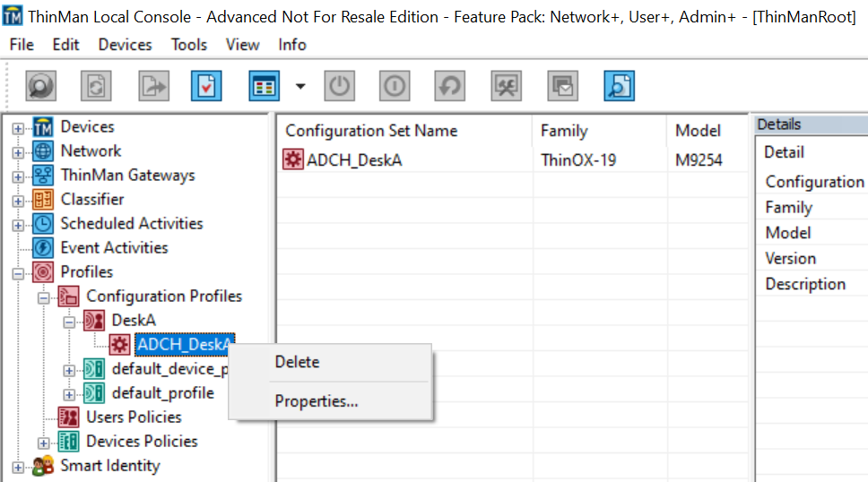Click the Devices Policies icon

click(x=69, y=442)
